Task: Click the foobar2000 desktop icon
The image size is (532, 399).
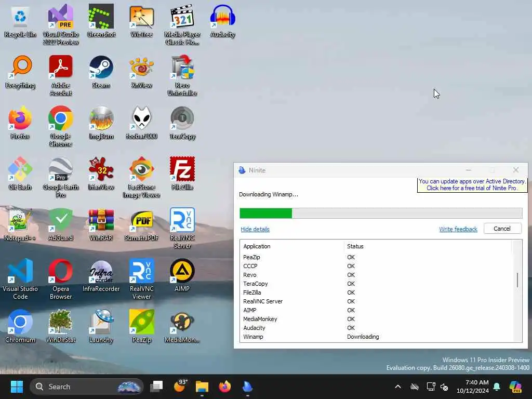Action: pyautogui.click(x=141, y=123)
